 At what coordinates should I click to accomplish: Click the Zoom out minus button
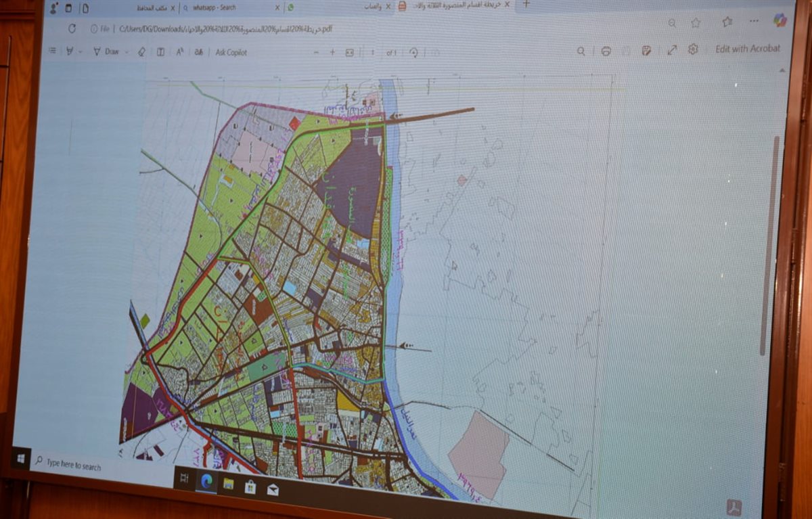tap(315, 52)
